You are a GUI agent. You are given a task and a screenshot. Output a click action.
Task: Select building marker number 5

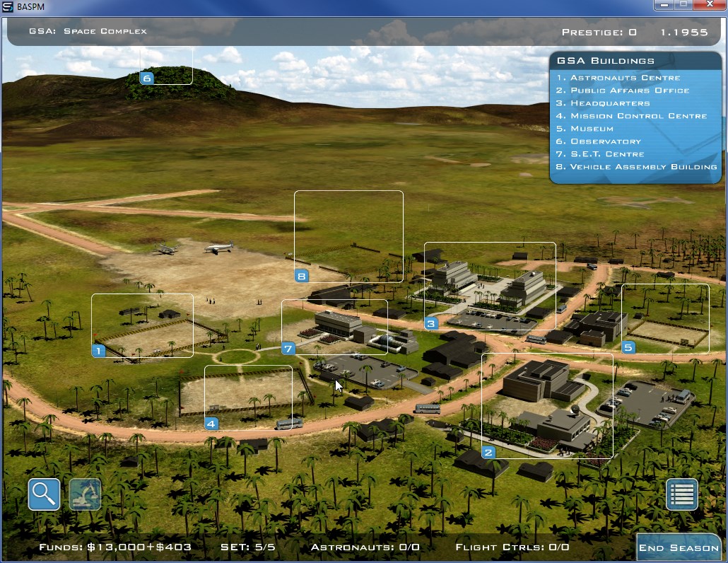(628, 347)
